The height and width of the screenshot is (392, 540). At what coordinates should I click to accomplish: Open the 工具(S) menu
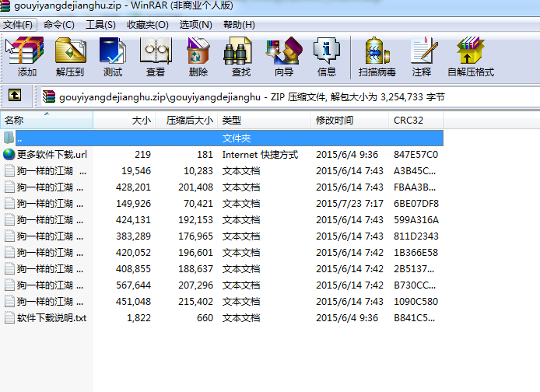click(x=100, y=25)
